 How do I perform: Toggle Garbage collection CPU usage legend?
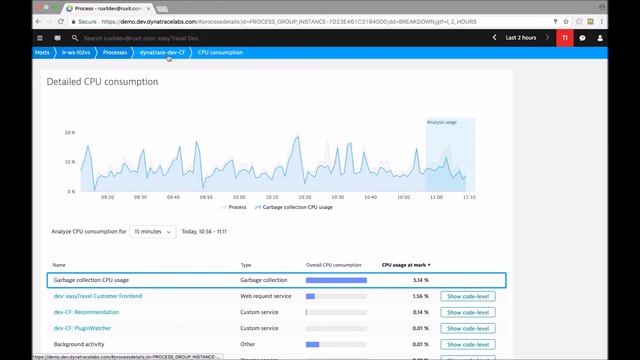point(294,207)
